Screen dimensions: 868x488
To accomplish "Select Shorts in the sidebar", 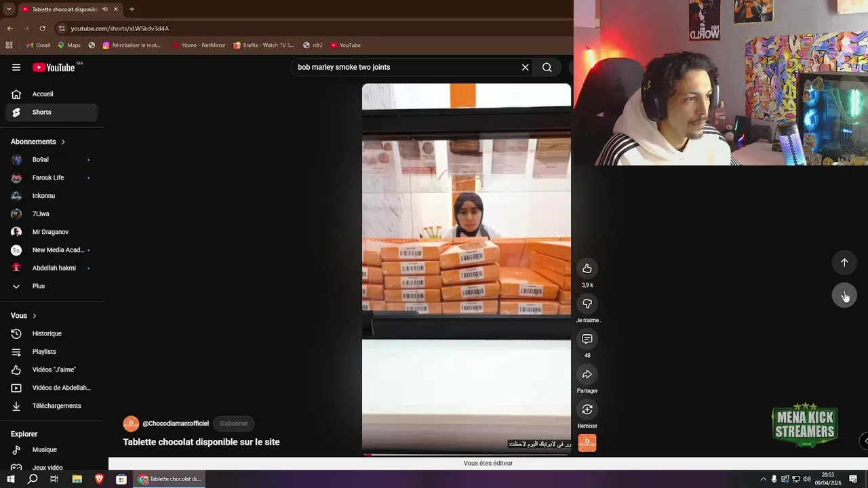I will [x=52, y=113].
